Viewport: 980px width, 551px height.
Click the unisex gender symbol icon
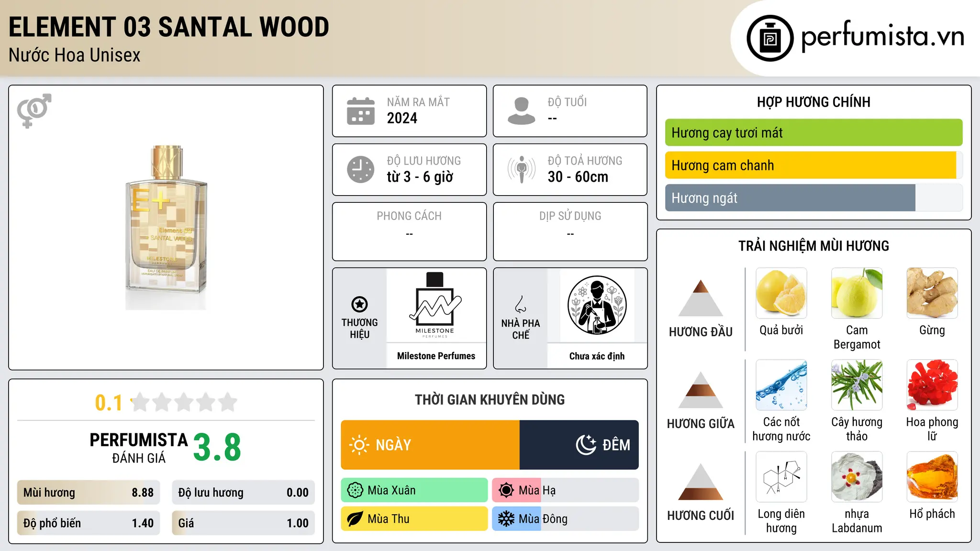pyautogui.click(x=34, y=110)
